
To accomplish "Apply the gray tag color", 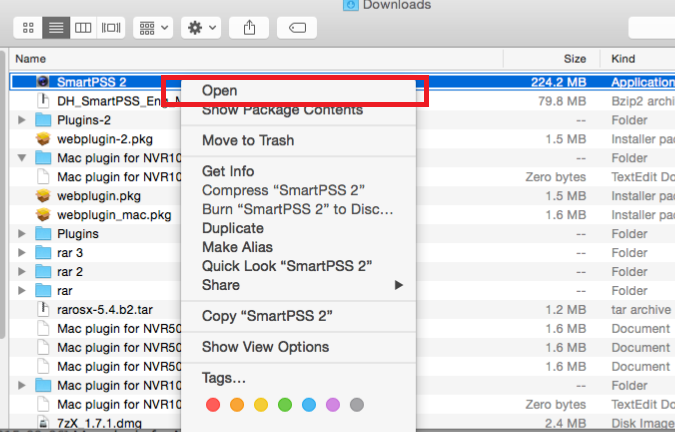I will [357, 405].
